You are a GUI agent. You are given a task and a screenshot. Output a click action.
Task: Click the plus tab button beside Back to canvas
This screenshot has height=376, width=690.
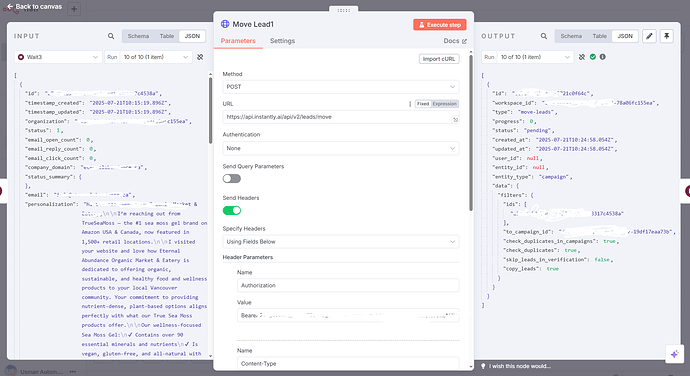74,9
